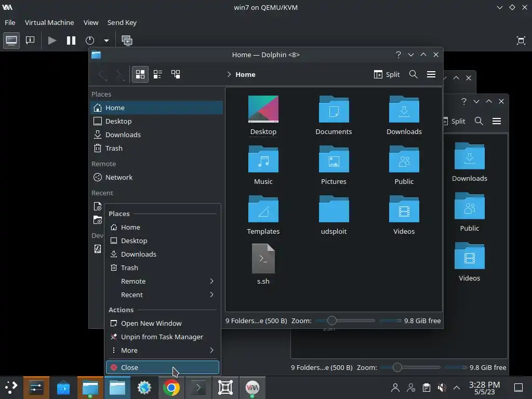Choose Downloads in taskbar context menu

(x=163, y=254)
